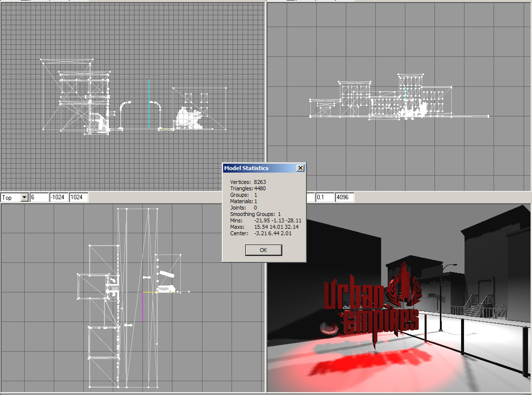Close the Model Statistics dialog

click(x=300, y=168)
